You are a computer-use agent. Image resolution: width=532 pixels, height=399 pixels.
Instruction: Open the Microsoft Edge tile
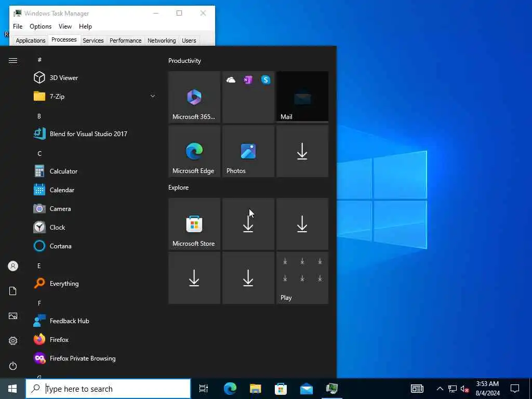[194, 151]
